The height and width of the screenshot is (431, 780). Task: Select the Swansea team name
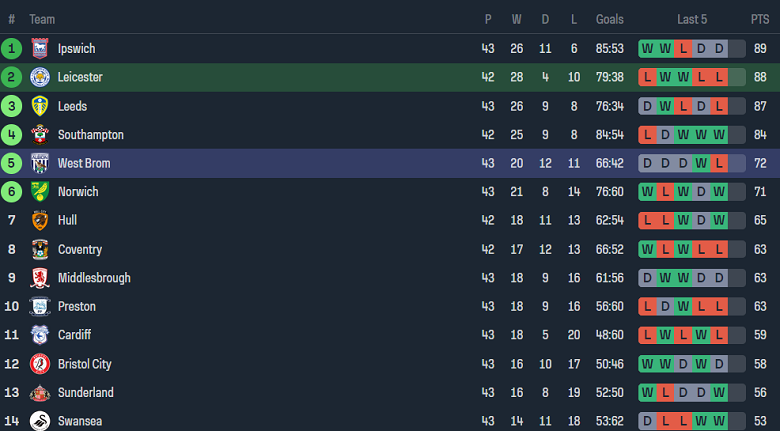(80, 421)
